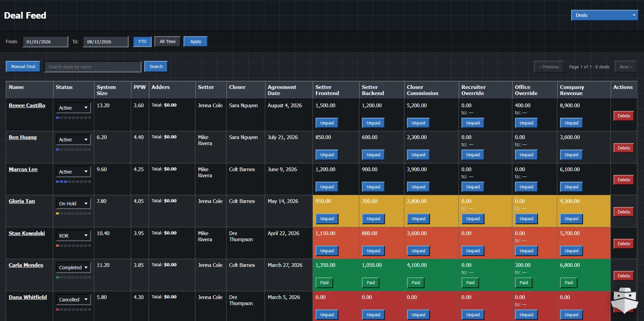
Task: Toggle Carla Mendes Office Override Paid
Action: (524, 283)
